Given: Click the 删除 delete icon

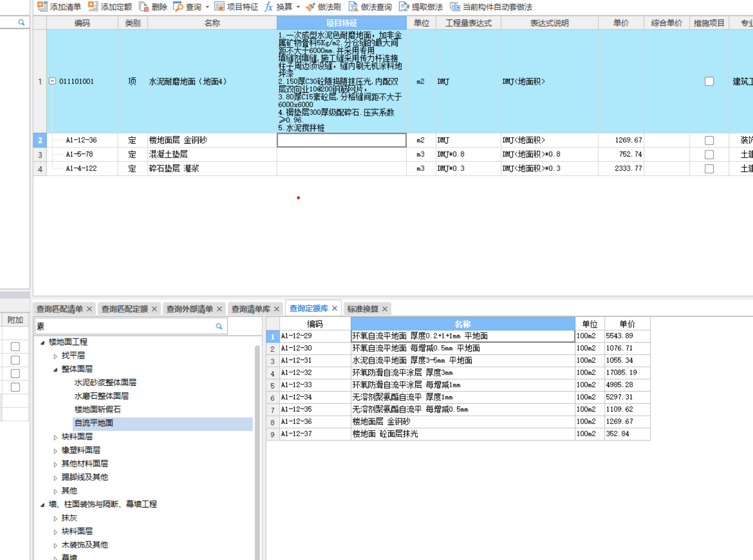Looking at the screenshot, I should coord(144,7).
